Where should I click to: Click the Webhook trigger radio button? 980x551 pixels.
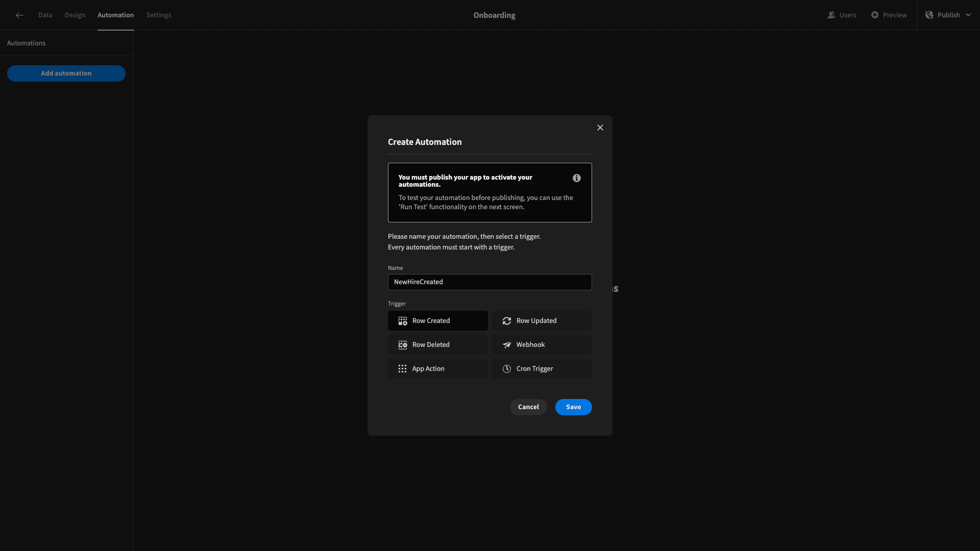[542, 344]
